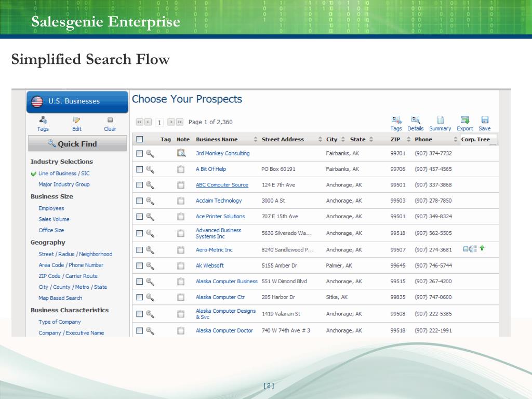Open ZIP Code / Carrier Route filter

point(68,276)
